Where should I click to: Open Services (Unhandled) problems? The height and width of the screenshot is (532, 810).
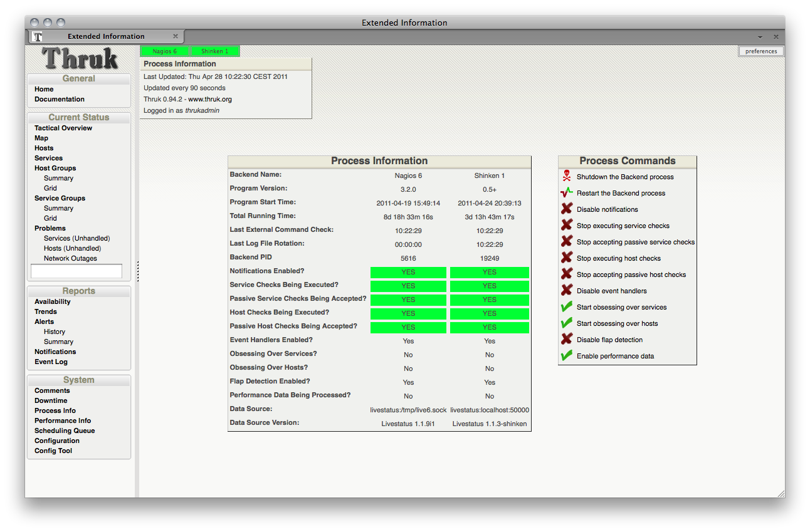click(76, 238)
